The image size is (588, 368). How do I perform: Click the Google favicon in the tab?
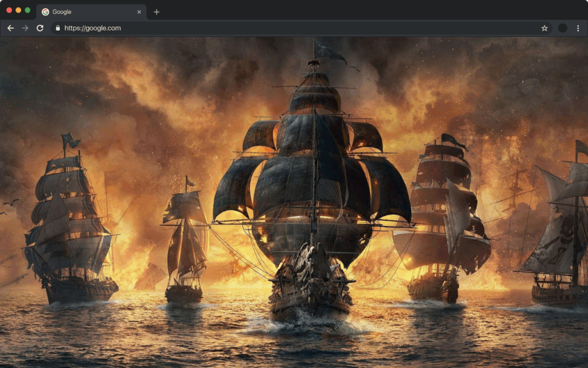tap(45, 12)
